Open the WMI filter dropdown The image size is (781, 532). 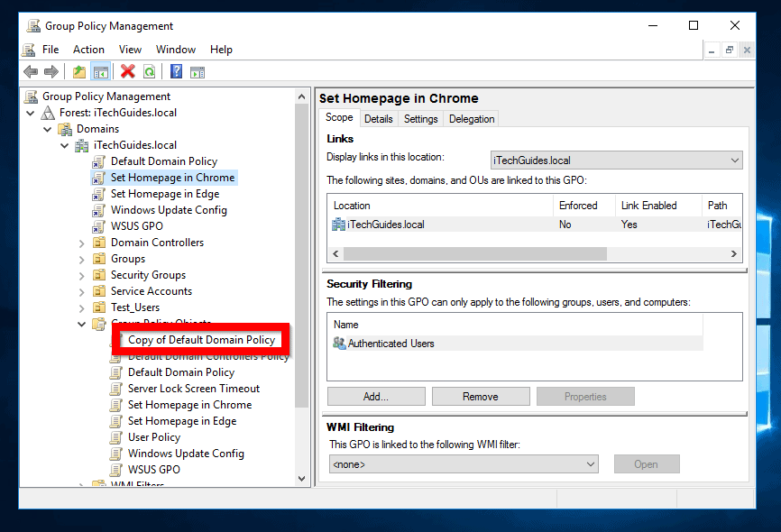pyautogui.click(x=590, y=464)
